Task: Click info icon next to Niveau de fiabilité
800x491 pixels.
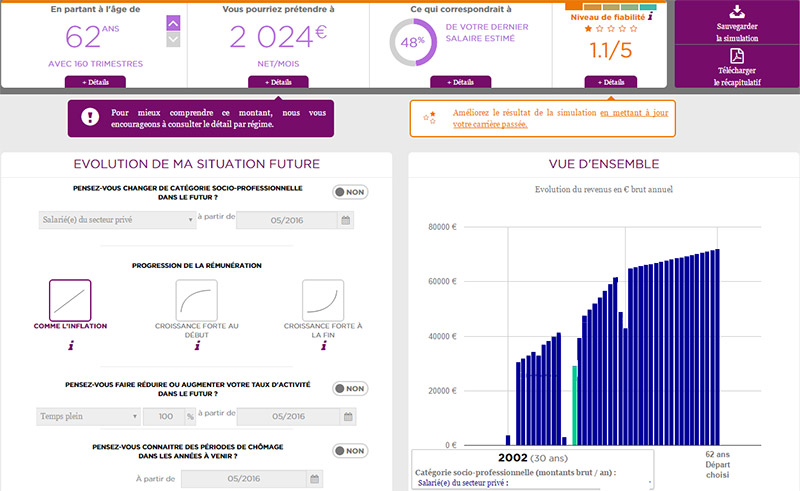Action: 651,16
